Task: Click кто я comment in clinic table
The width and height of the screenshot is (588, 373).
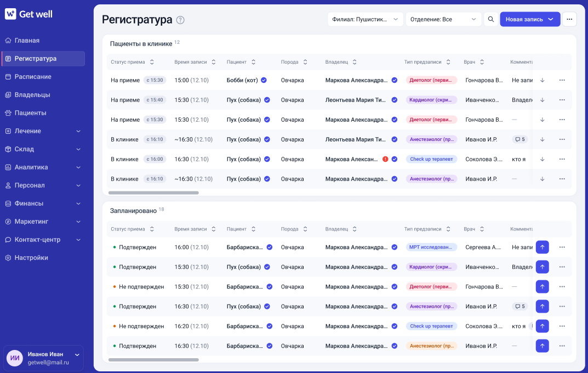Action: coord(518,159)
